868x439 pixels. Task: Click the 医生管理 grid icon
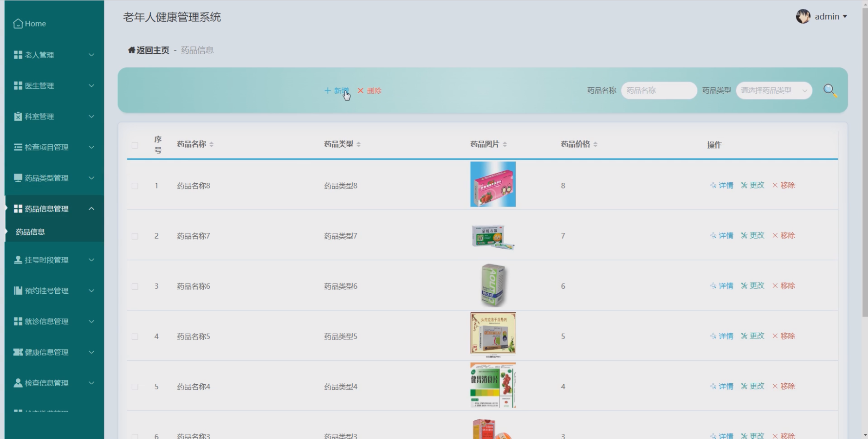click(18, 85)
